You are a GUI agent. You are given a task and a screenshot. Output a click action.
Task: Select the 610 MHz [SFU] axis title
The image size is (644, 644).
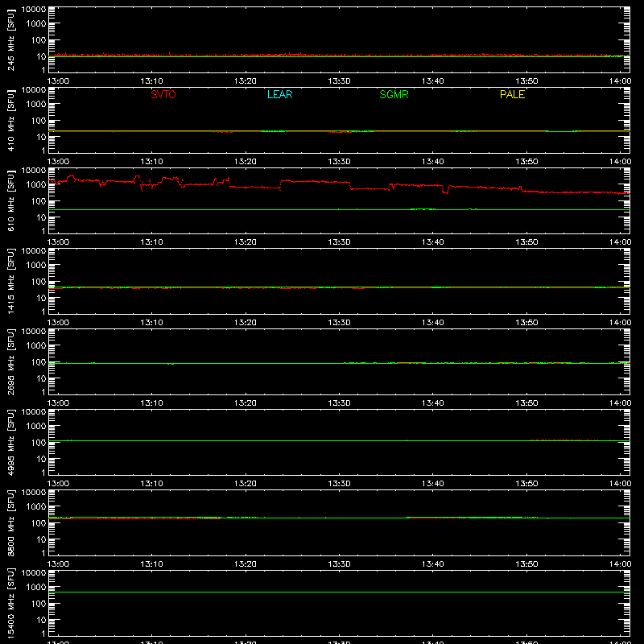click(x=10, y=200)
